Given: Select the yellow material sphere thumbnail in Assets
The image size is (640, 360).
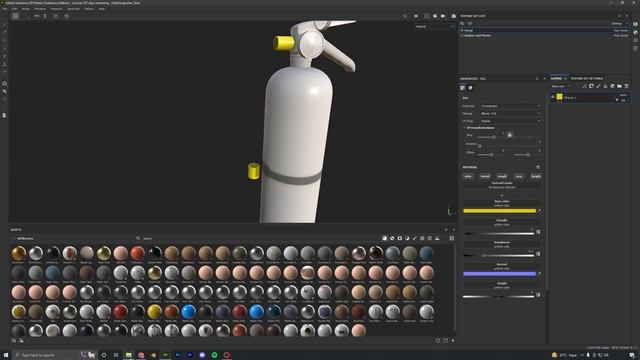Looking at the screenshot, I should pyautogui.click(x=154, y=312).
